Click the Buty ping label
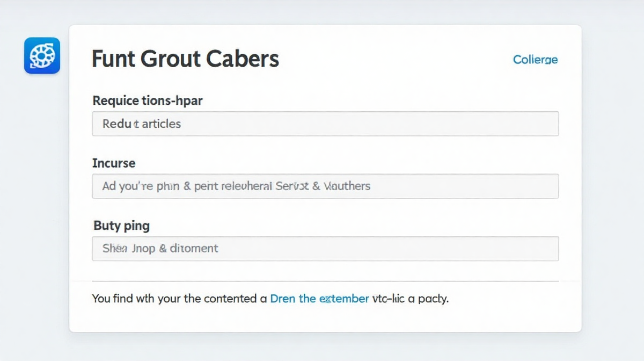 [121, 226]
